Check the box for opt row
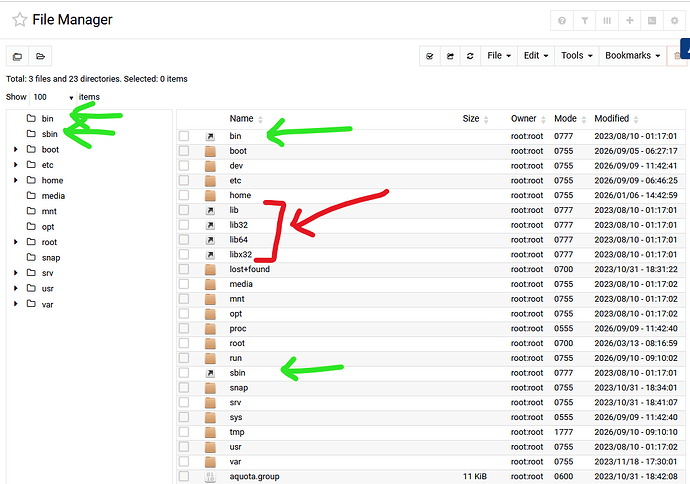 pos(184,313)
